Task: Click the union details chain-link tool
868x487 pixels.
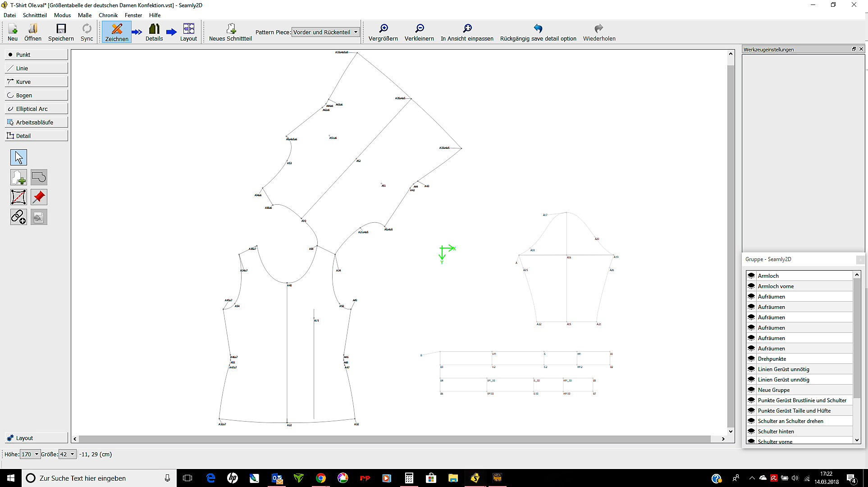Action: pos(18,217)
